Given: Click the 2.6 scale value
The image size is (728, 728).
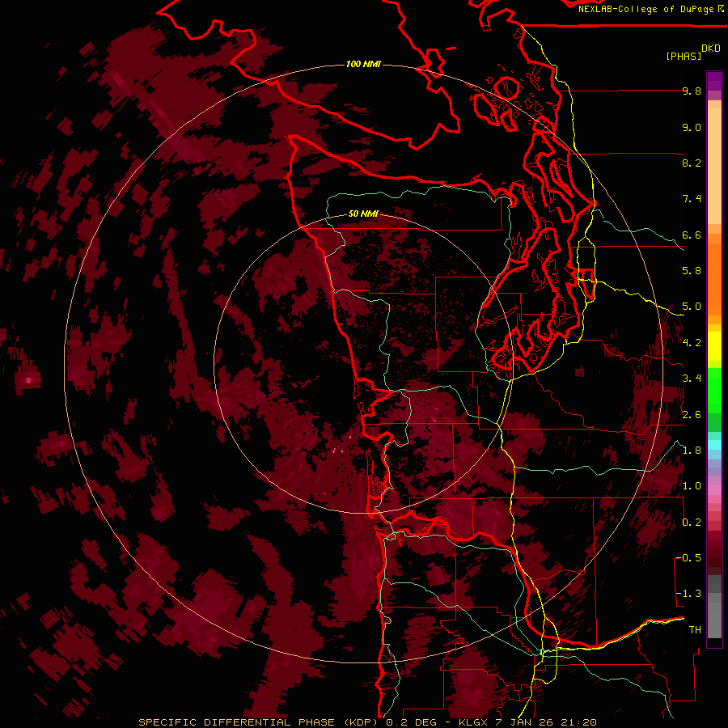Looking at the screenshot, I should [692, 415].
